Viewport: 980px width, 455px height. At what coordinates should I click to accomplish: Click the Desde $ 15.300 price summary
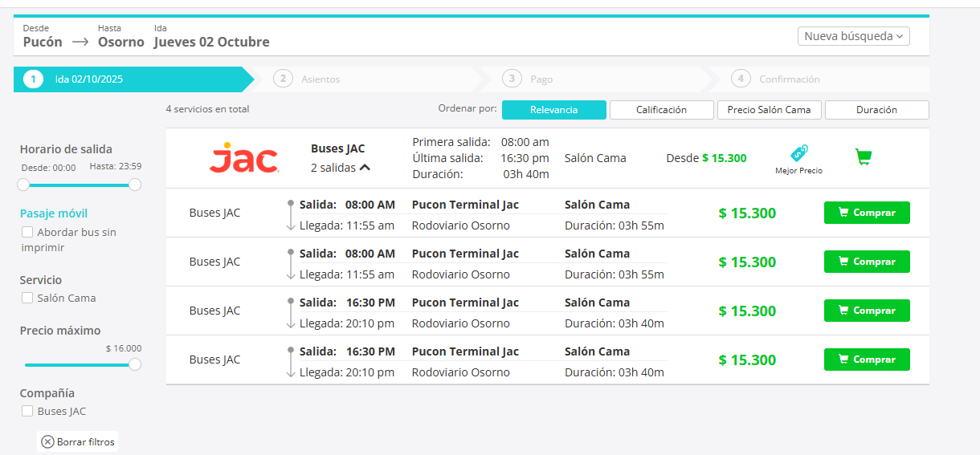706,158
